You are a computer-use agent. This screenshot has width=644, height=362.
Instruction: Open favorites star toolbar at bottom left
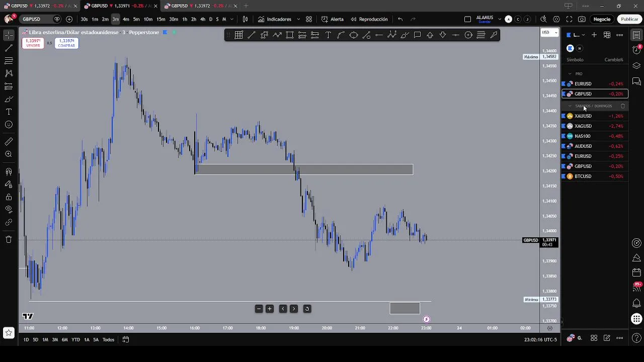[x=9, y=333]
